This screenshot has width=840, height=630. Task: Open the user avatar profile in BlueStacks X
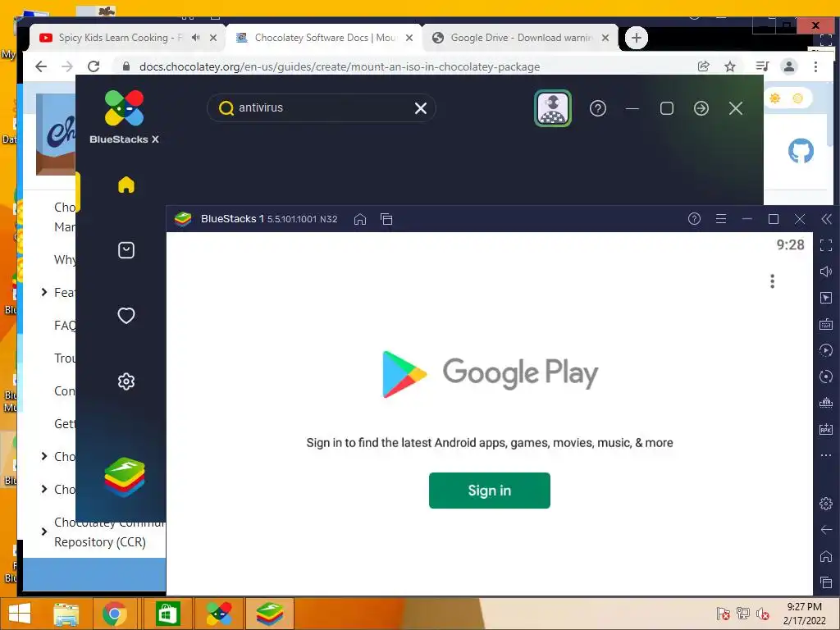(x=553, y=108)
